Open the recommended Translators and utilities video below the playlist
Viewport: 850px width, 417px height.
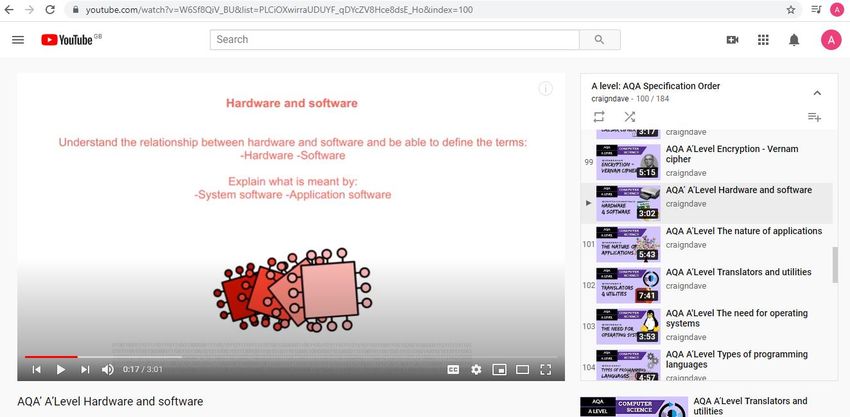tap(750, 406)
